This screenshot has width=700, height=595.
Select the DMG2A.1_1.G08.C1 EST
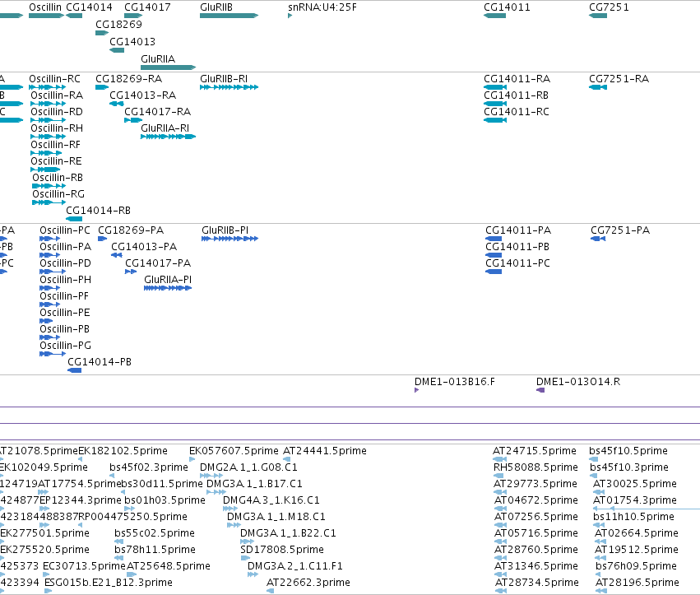pyautogui.click(x=211, y=476)
